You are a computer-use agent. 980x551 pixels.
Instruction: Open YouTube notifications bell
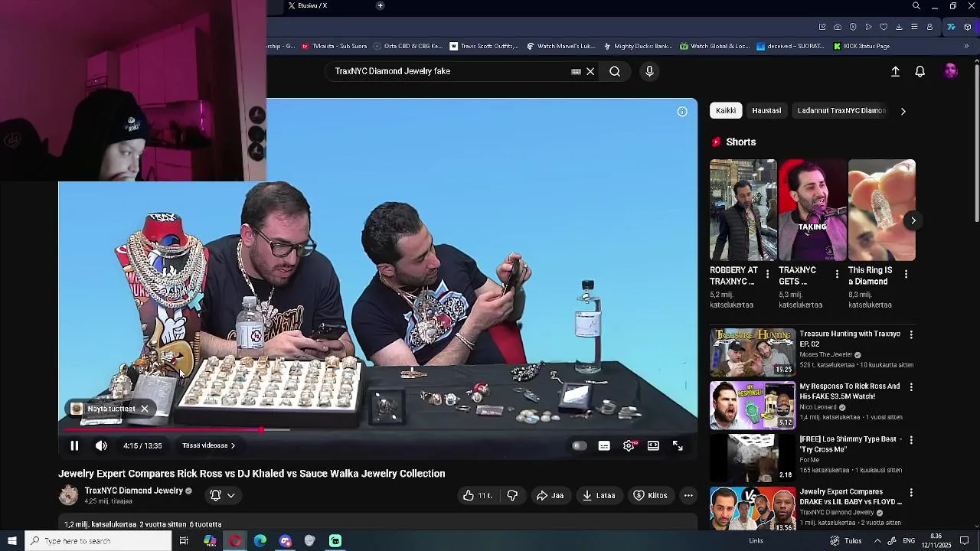[x=920, y=71]
